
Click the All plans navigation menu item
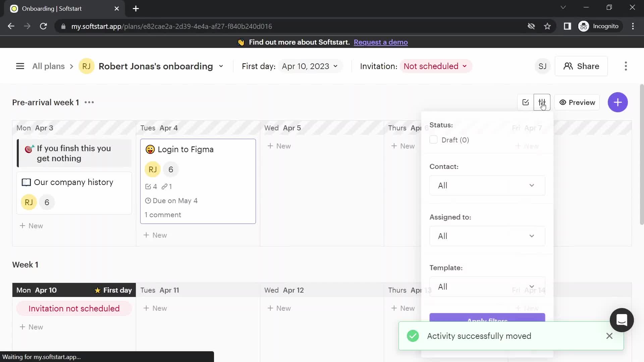pyautogui.click(x=48, y=66)
